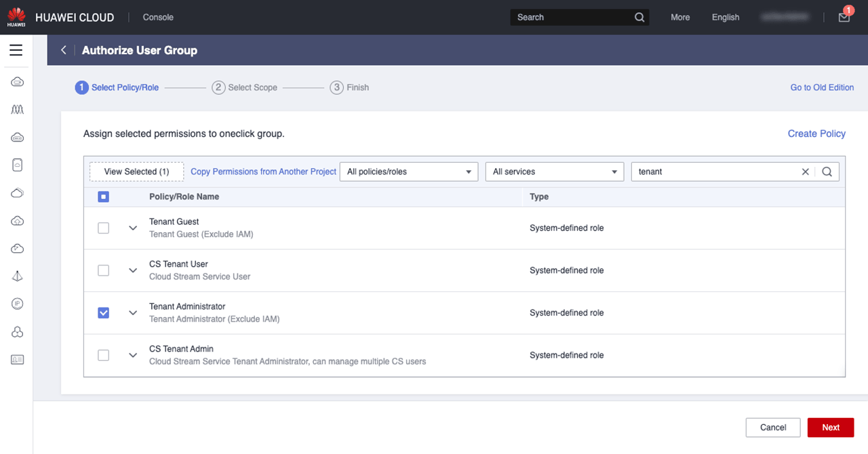This screenshot has width=868, height=454.
Task: Open the More menu in top bar
Action: click(x=680, y=18)
